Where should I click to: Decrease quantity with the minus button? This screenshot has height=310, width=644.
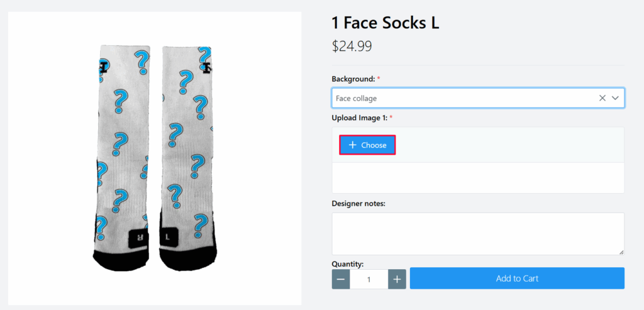coord(341,279)
